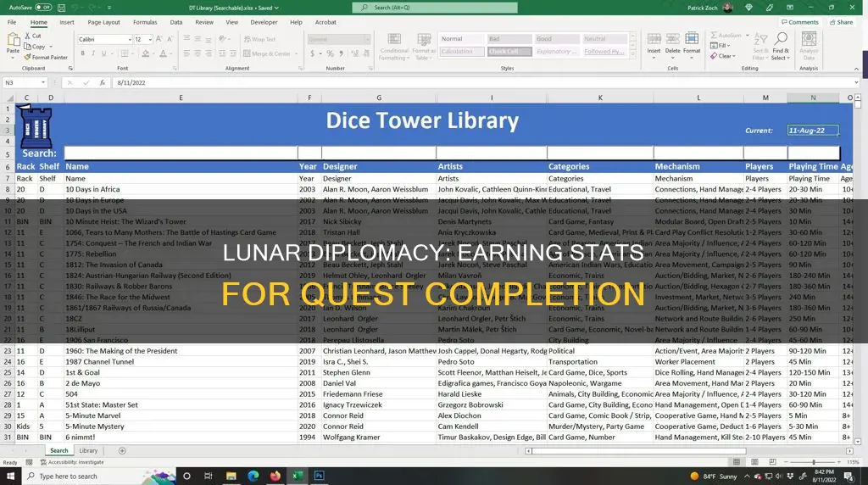Click in the formula bar showing 8/11/2022
Screen dimensions: 868x485
pos(481,82)
